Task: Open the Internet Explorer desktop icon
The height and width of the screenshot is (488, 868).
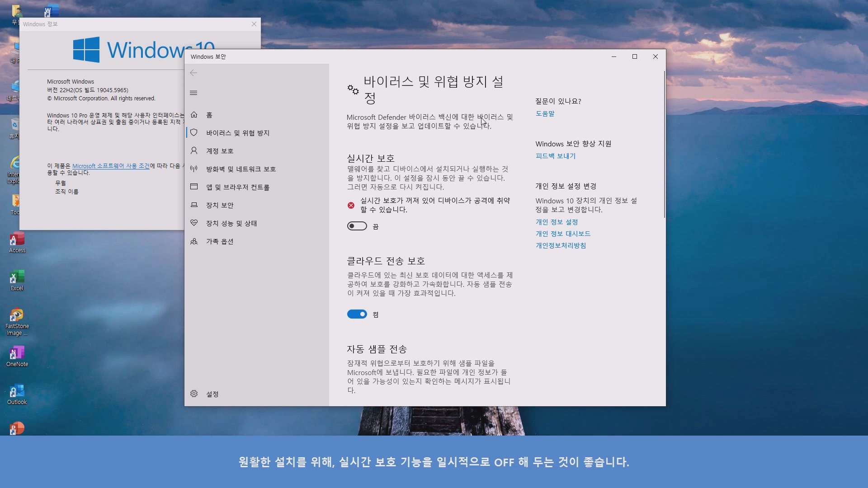Action: [x=14, y=170]
